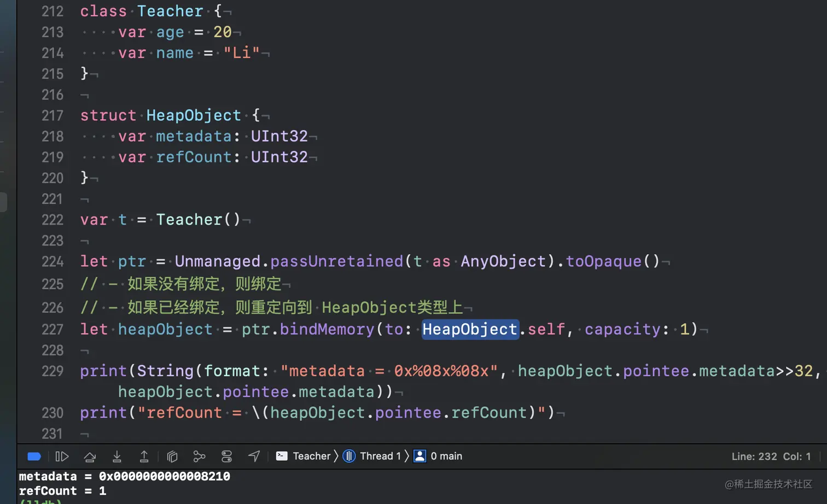Click the Teacher process terminal icon

tap(282, 456)
